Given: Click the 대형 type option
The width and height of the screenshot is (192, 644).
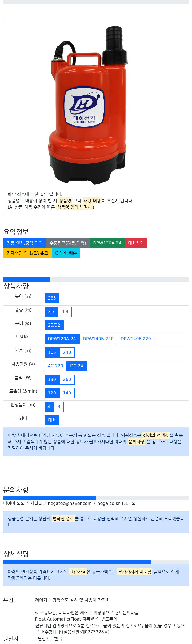Looking at the screenshot, I should click(x=52, y=420).
